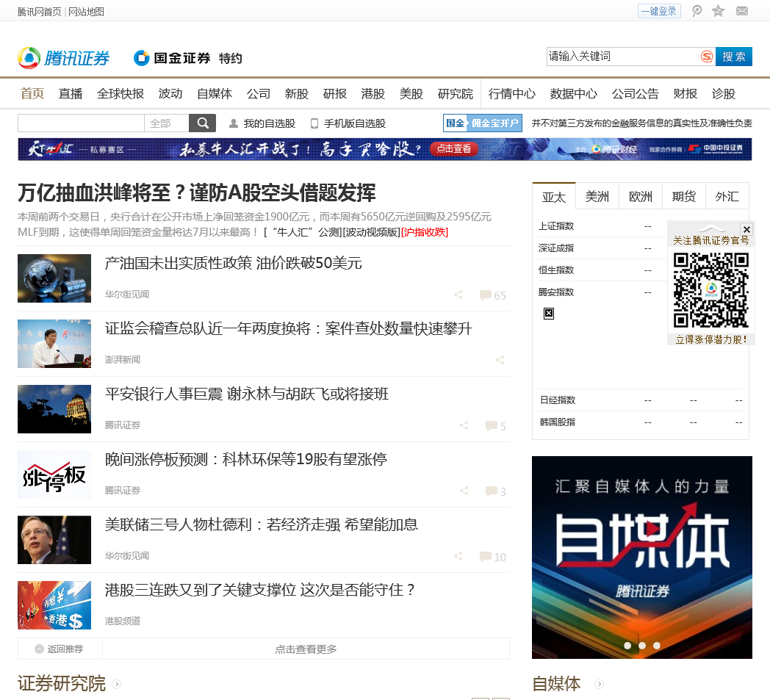This screenshot has height=700, width=770.
Task: Close the QR code popup with the X
Action: (746, 228)
